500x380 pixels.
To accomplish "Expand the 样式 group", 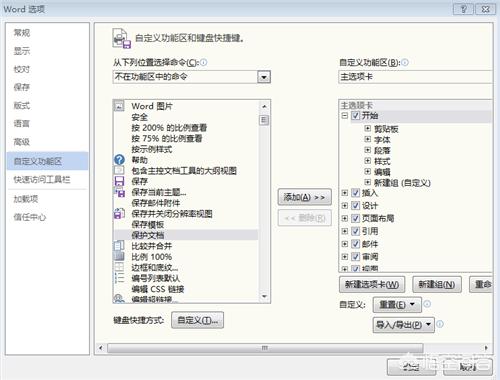I will 367,161.
